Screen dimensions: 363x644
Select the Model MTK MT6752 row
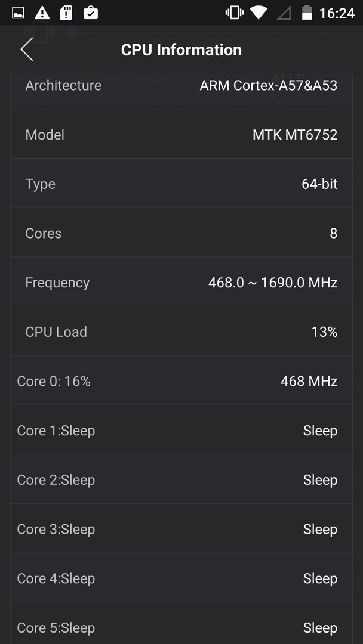point(181,134)
